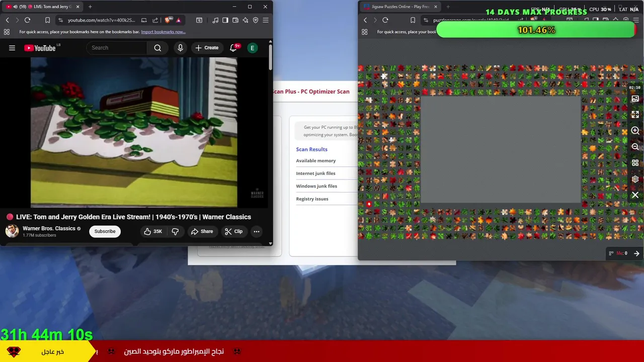
Task: Open a new tab beside the YouTube tab
Action: [x=90, y=7]
